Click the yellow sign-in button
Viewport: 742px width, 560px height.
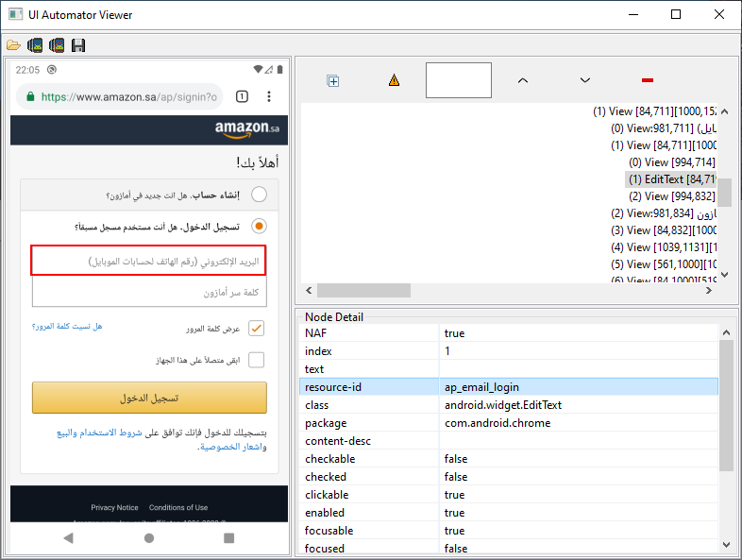[149, 398]
